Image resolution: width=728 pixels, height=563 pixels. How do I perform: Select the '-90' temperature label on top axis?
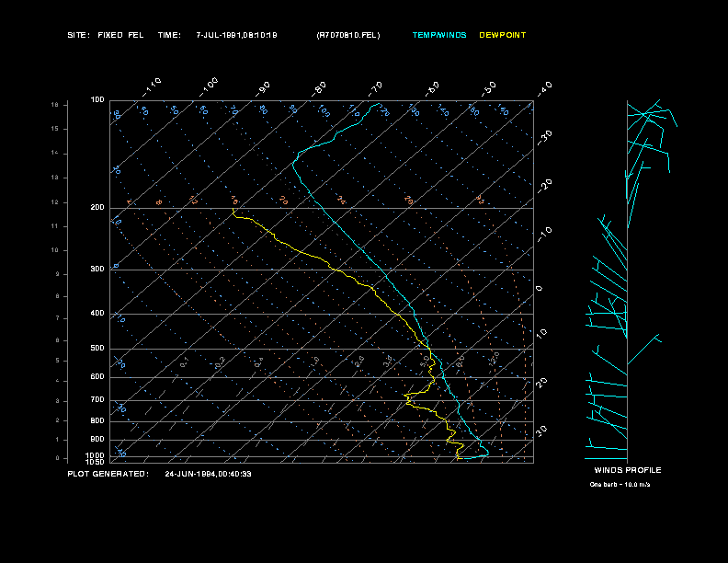(x=263, y=88)
